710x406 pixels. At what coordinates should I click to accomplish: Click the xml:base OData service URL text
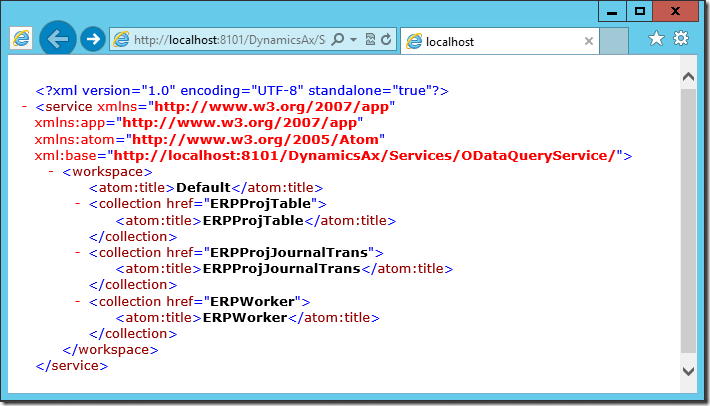point(364,156)
